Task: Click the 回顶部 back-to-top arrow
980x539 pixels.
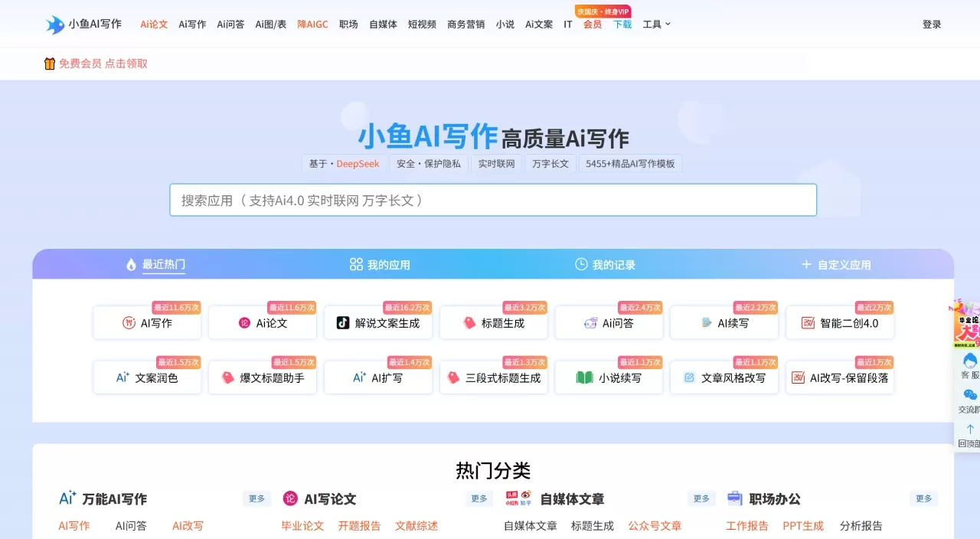Action: coord(969,436)
